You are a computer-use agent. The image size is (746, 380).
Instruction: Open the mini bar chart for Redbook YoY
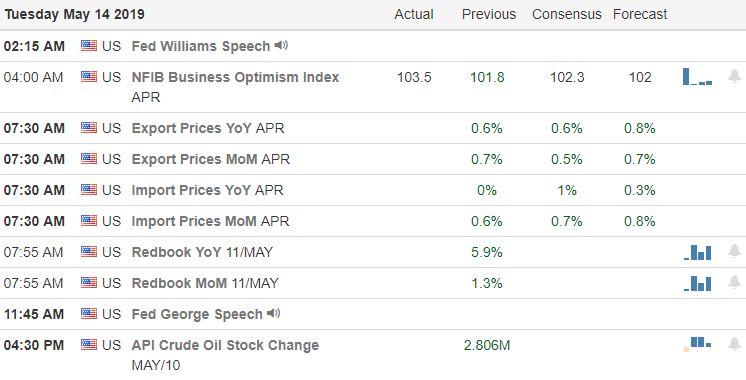pos(697,253)
